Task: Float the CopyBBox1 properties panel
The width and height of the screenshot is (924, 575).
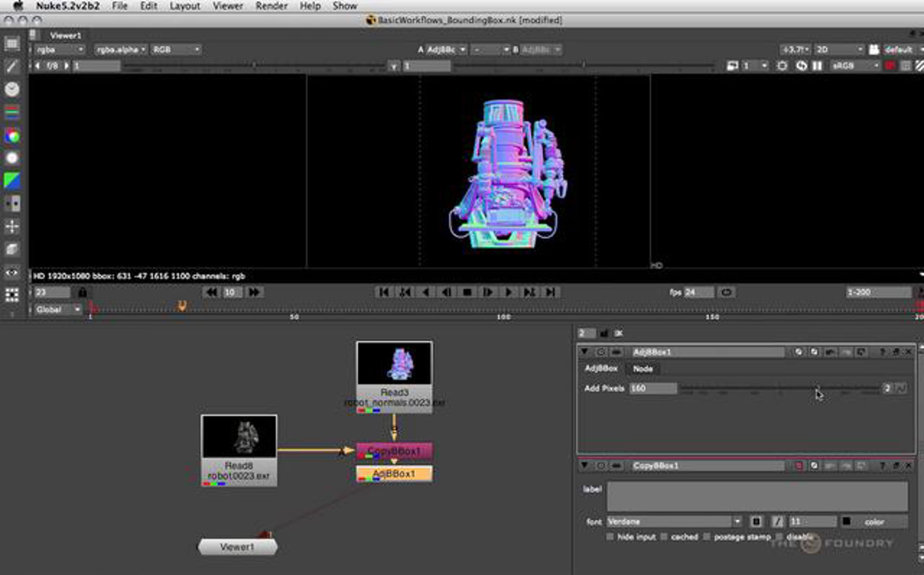Action: (896, 466)
